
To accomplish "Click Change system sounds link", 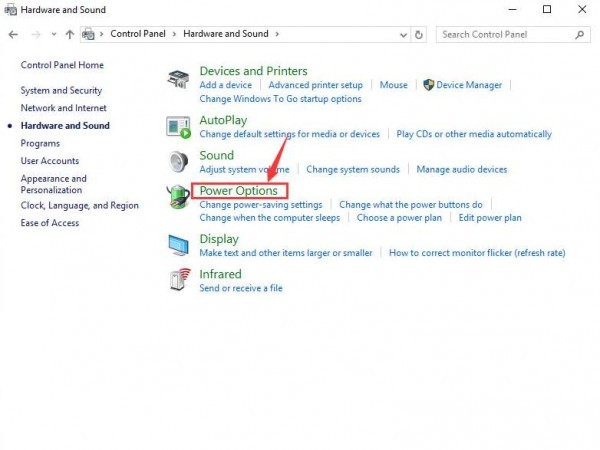I will (x=353, y=170).
